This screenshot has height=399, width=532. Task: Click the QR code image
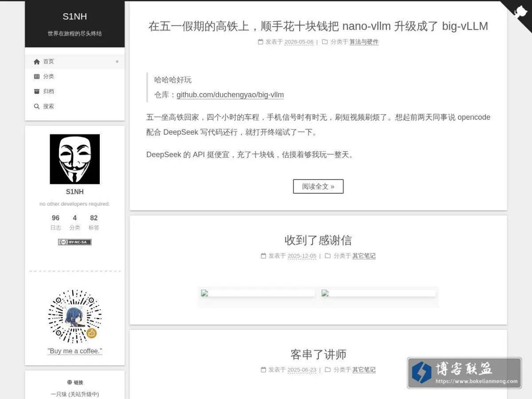(75, 317)
